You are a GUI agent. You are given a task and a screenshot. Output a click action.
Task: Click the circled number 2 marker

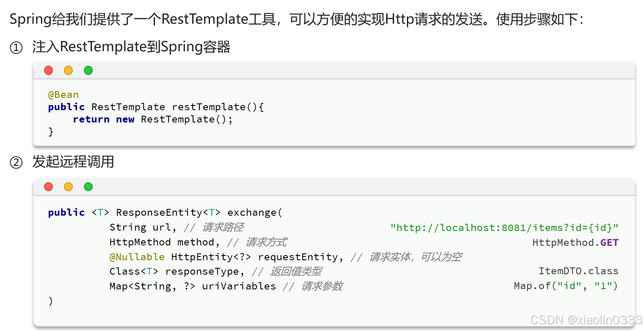tap(16, 162)
